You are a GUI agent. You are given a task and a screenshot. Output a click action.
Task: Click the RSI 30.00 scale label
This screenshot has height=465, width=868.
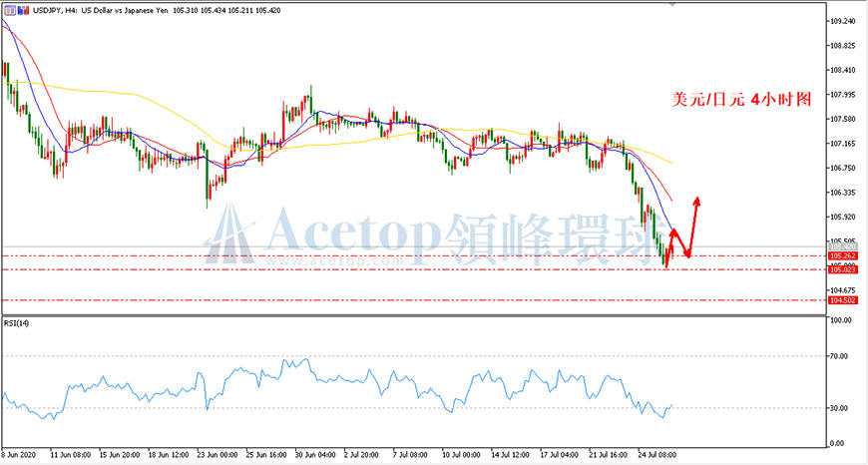pyautogui.click(x=838, y=408)
